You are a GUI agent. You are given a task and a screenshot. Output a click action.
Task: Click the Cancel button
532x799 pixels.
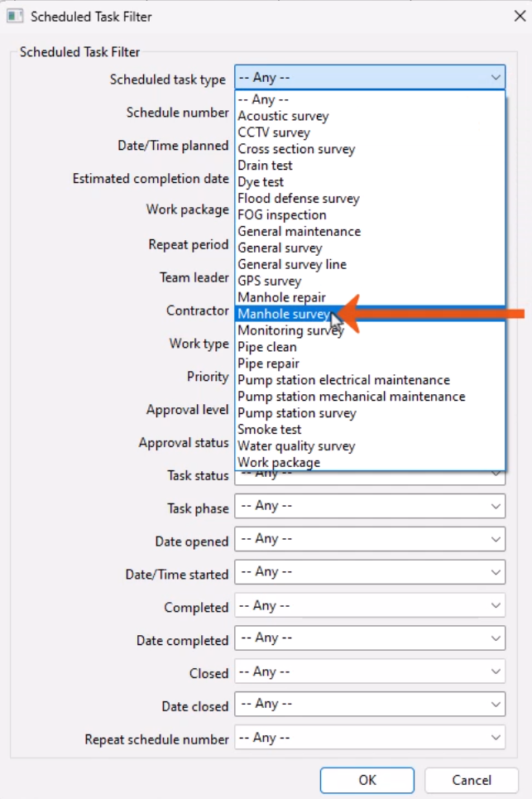click(472, 779)
